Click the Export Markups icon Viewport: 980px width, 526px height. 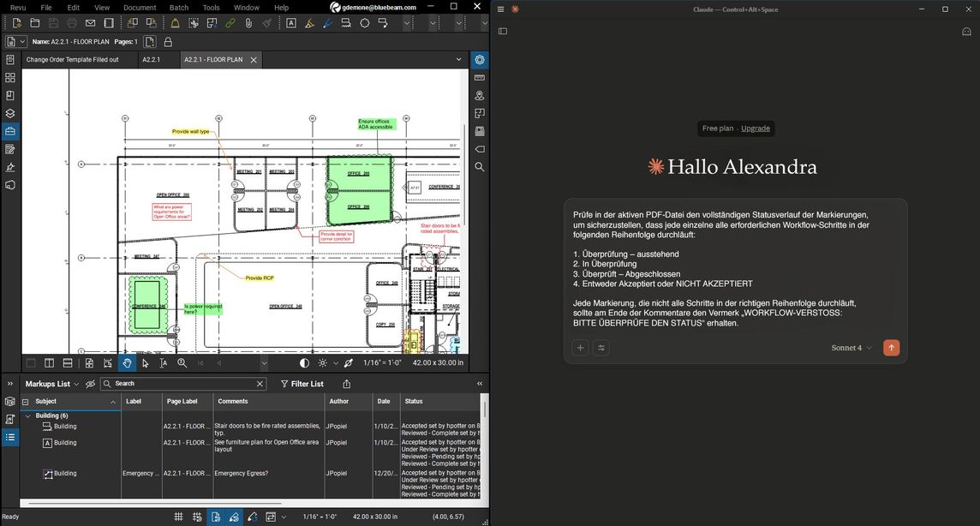coord(346,384)
